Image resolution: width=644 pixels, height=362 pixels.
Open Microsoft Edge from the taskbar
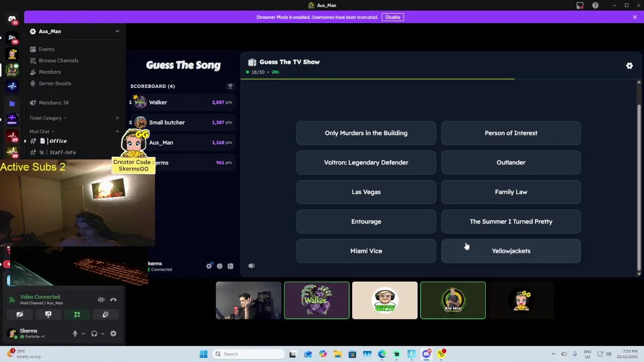382,354
